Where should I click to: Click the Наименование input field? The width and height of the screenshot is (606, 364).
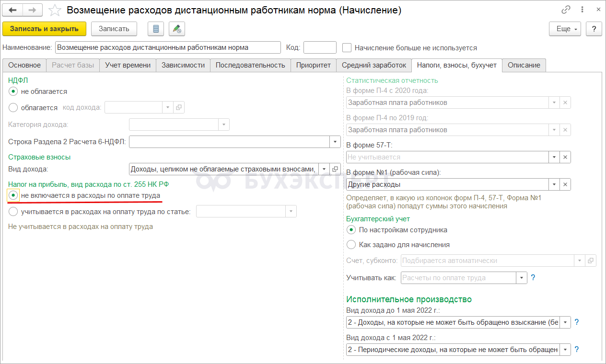168,47
